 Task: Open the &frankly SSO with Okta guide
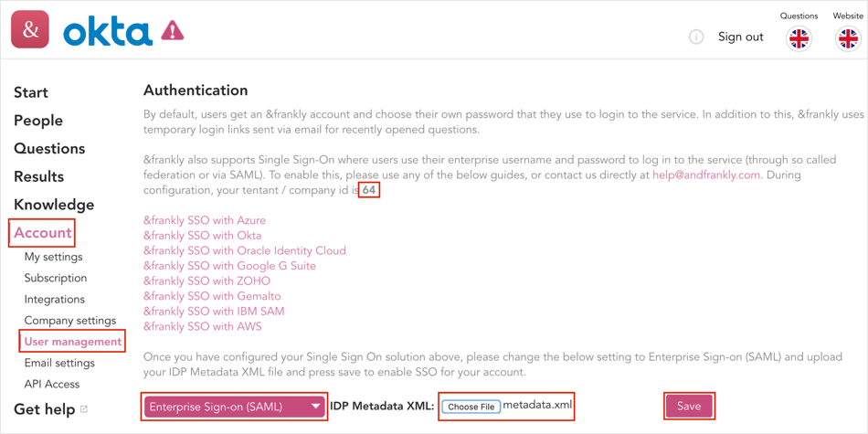pyautogui.click(x=203, y=236)
